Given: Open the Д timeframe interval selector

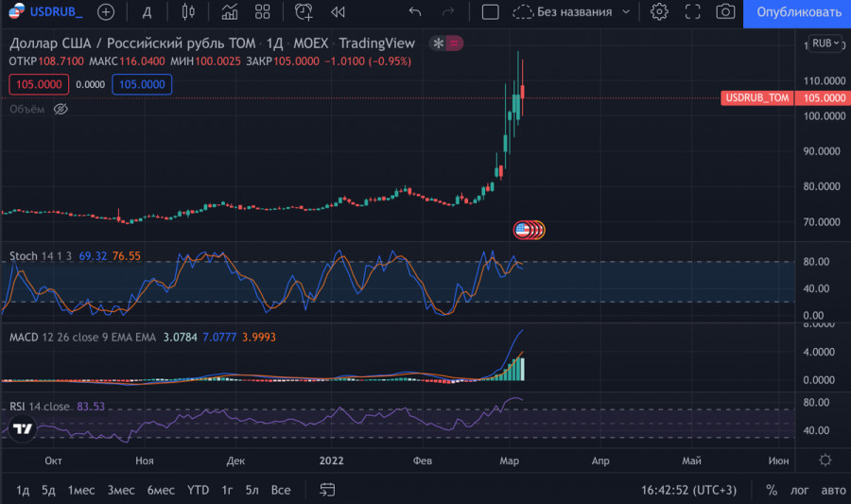Looking at the screenshot, I should click(147, 12).
